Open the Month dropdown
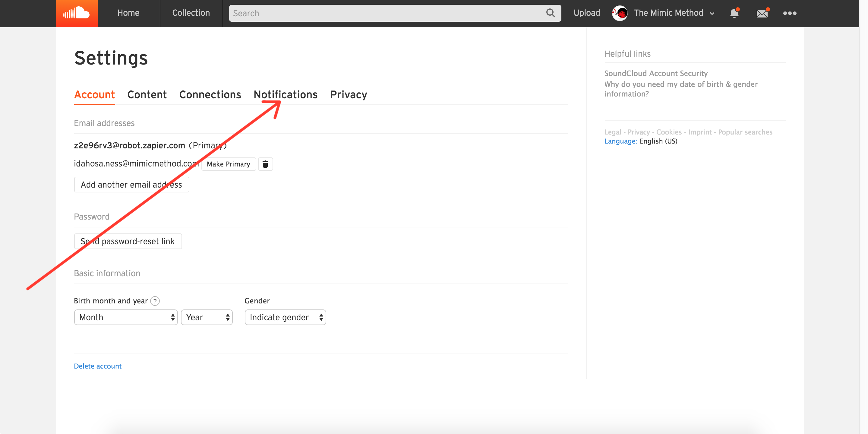Screen dimensions: 868x434 click(x=126, y=317)
